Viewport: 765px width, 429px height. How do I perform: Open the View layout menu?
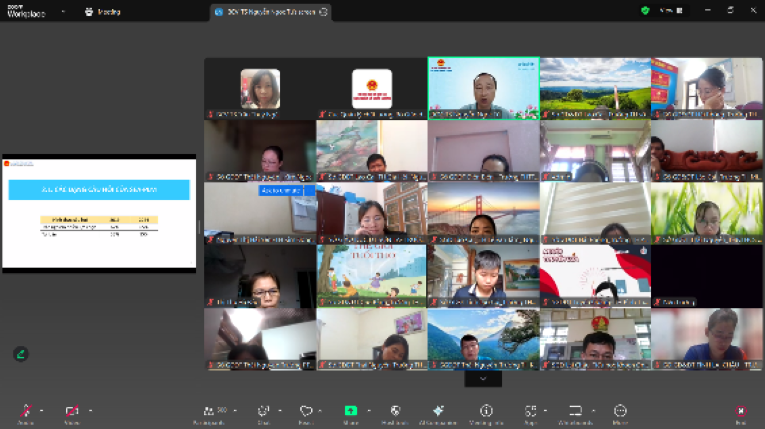671,10
